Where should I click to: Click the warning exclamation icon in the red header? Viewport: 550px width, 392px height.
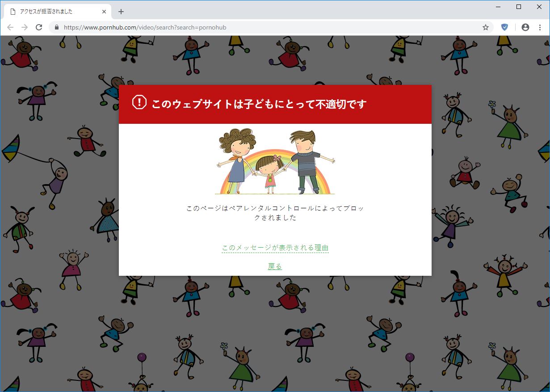pos(139,102)
